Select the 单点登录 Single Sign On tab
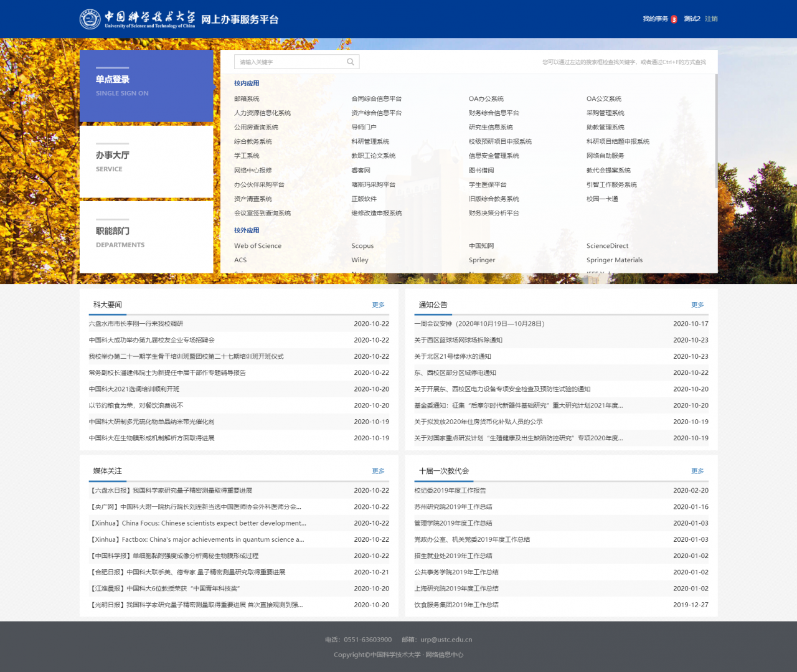 146,86
